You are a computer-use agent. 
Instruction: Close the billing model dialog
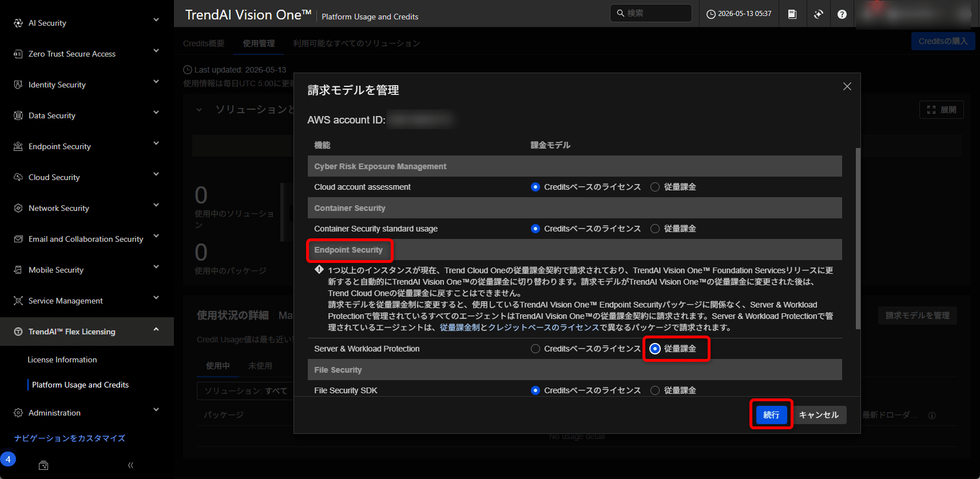(847, 86)
